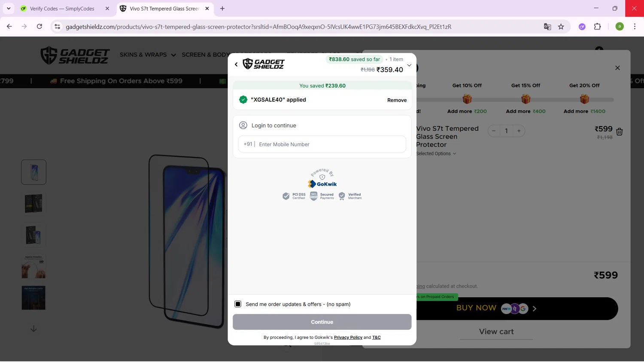Viewport: 644px width, 362px height.
Task: Decrease item quantity with minus button
Action: (494, 131)
